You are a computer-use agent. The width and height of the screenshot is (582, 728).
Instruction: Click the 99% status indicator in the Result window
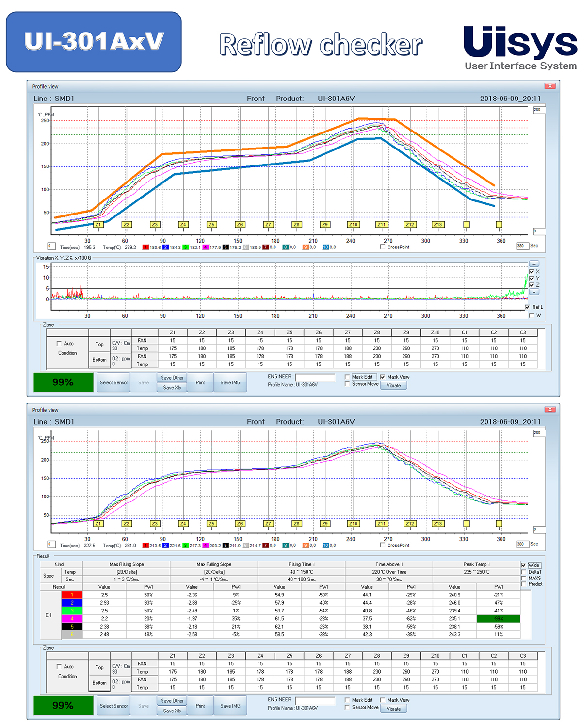[63, 706]
